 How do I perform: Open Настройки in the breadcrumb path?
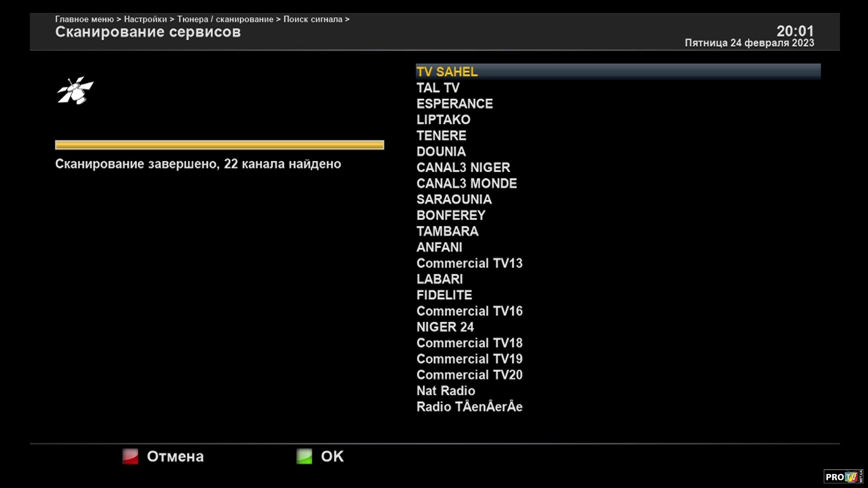point(145,19)
